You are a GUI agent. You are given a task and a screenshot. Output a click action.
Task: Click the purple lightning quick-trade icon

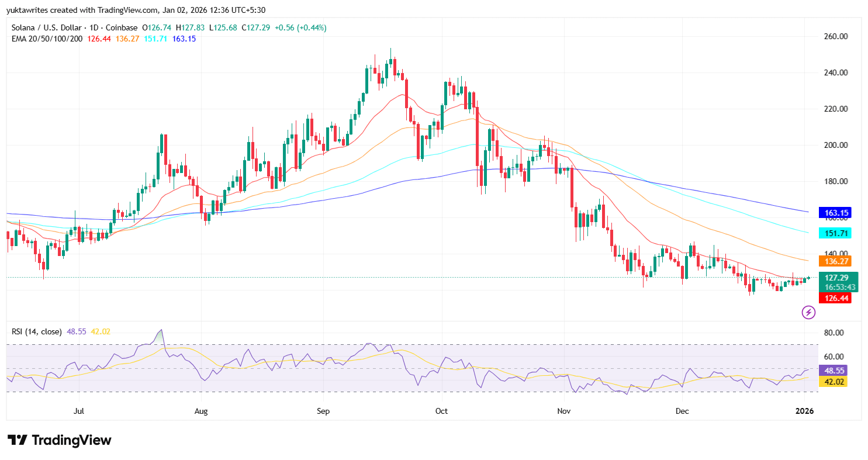808,312
